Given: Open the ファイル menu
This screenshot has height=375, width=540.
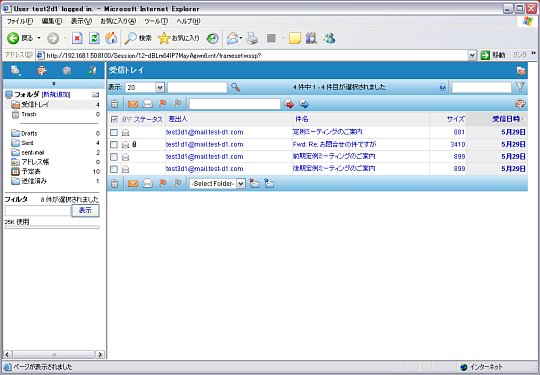Looking at the screenshot, I should (20, 21).
